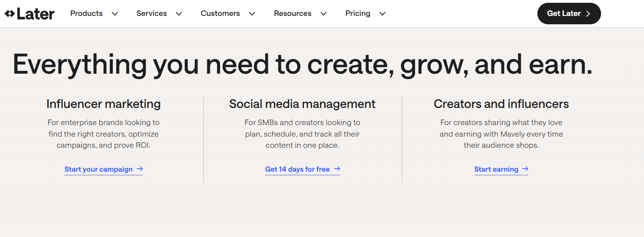The image size is (644, 237).
Task: Open the Services menu
Action: click(152, 14)
